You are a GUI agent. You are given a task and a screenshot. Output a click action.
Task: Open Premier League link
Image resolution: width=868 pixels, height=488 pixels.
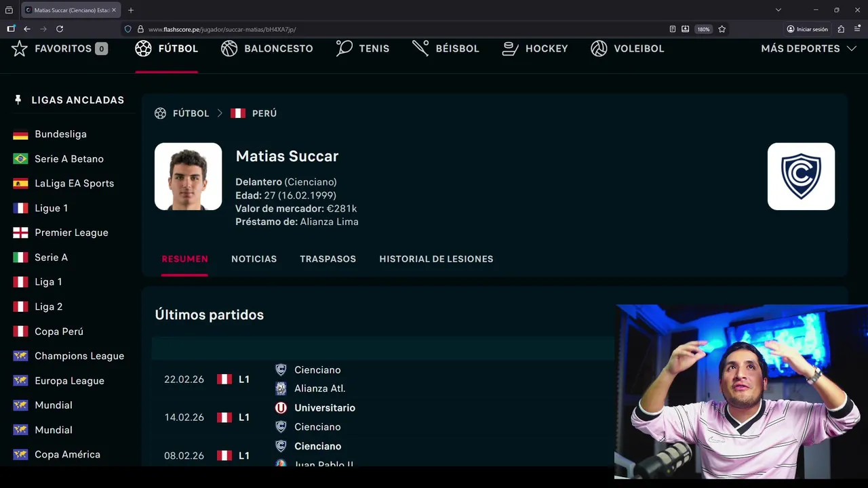71,232
